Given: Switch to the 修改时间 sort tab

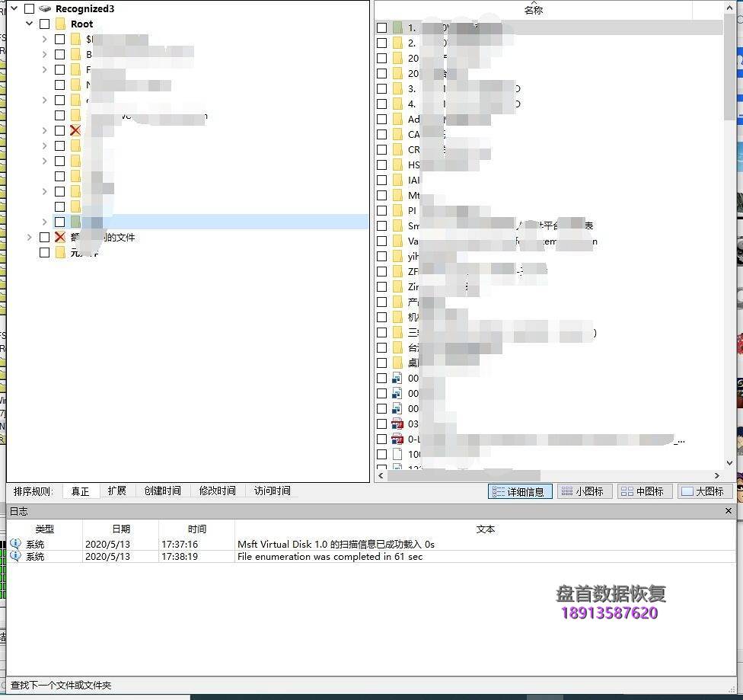Looking at the screenshot, I should tap(217, 491).
